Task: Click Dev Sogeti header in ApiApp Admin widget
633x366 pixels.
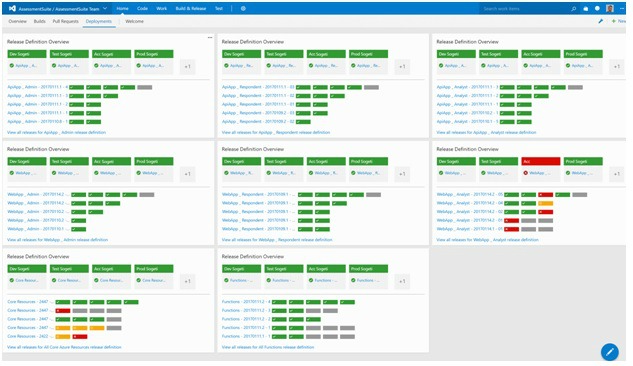Action: 27,54
